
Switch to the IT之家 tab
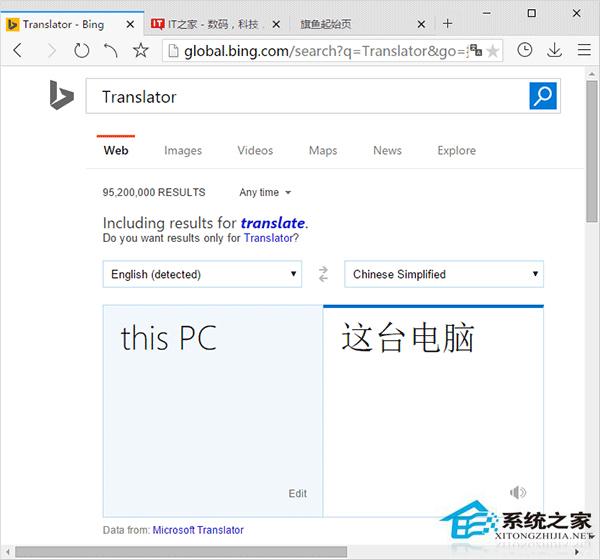tap(216, 24)
